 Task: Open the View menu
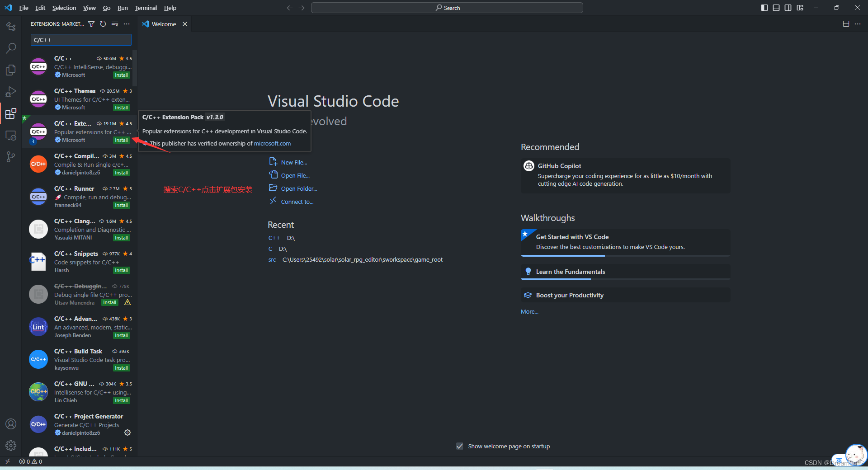coord(90,8)
